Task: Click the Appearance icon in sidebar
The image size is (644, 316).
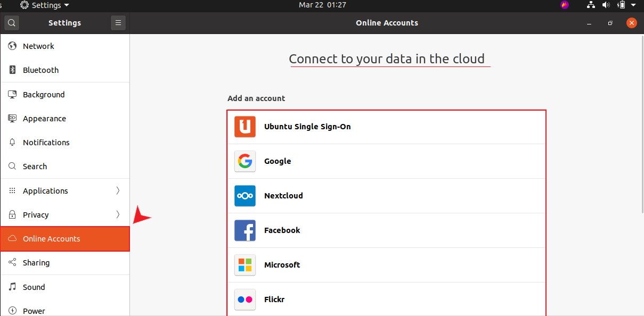Action: [x=12, y=118]
